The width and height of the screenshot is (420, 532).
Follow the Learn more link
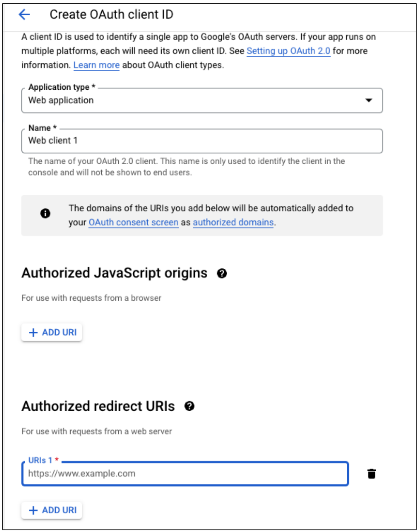click(x=96, y=65)
